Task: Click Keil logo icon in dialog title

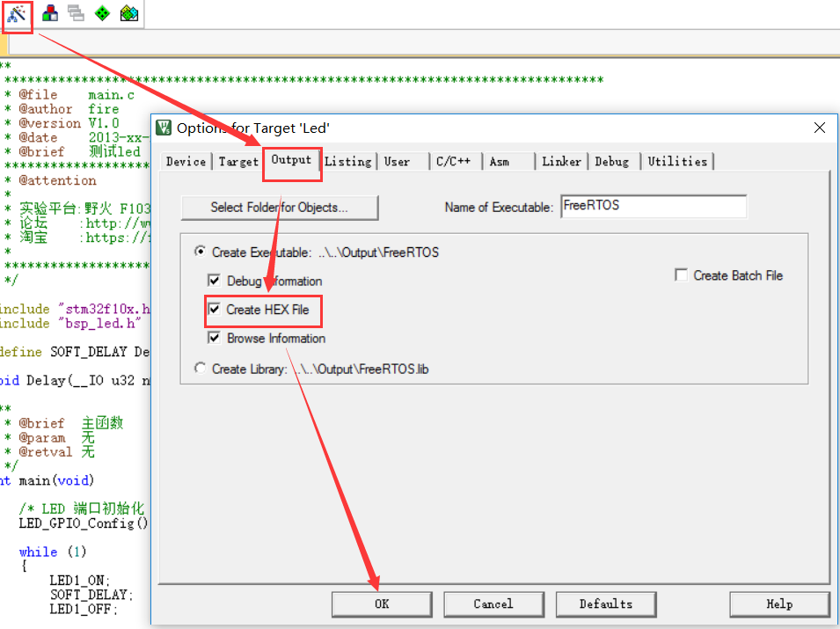Action: pos(164,128)
